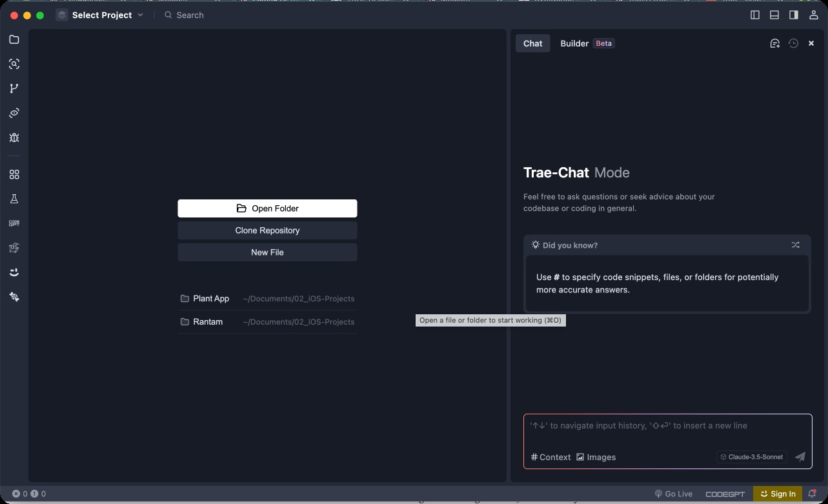Click the Open Folder button
828x504 pixels.
267,208
